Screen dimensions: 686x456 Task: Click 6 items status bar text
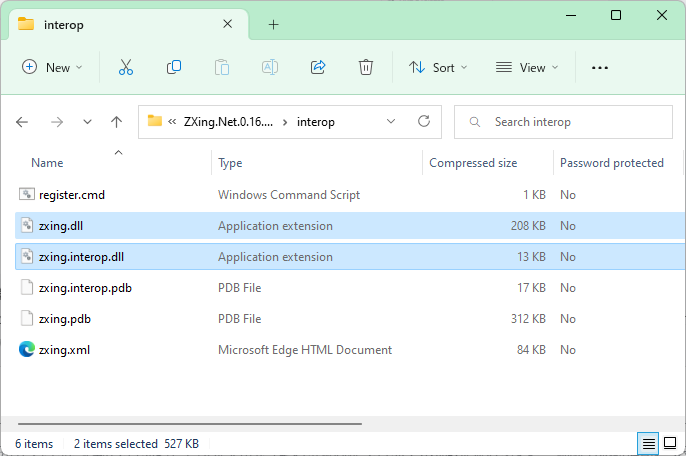tap(34, 444)
